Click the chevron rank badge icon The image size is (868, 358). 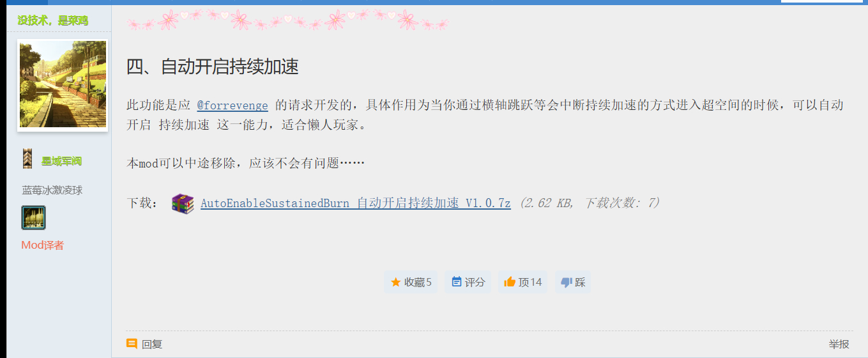[x=27, y=159]
